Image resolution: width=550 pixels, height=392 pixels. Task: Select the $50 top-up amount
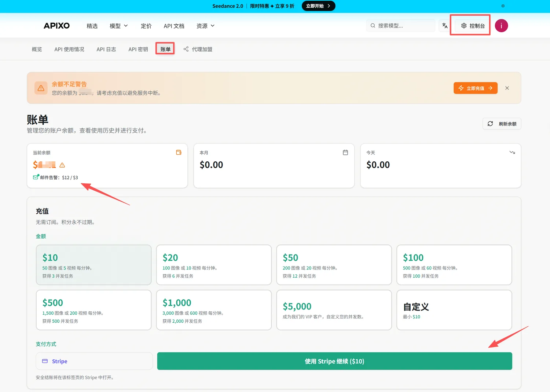[x=334, y=265]
